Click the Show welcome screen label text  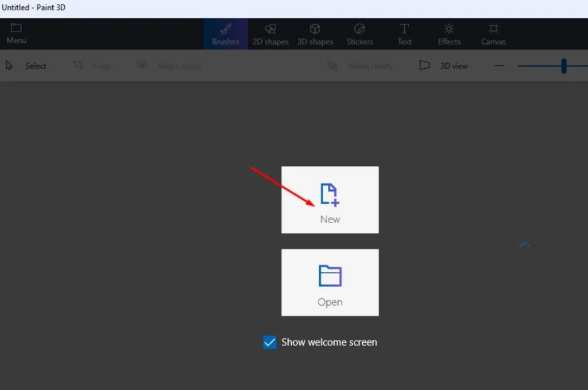click(x=329, y=342)
